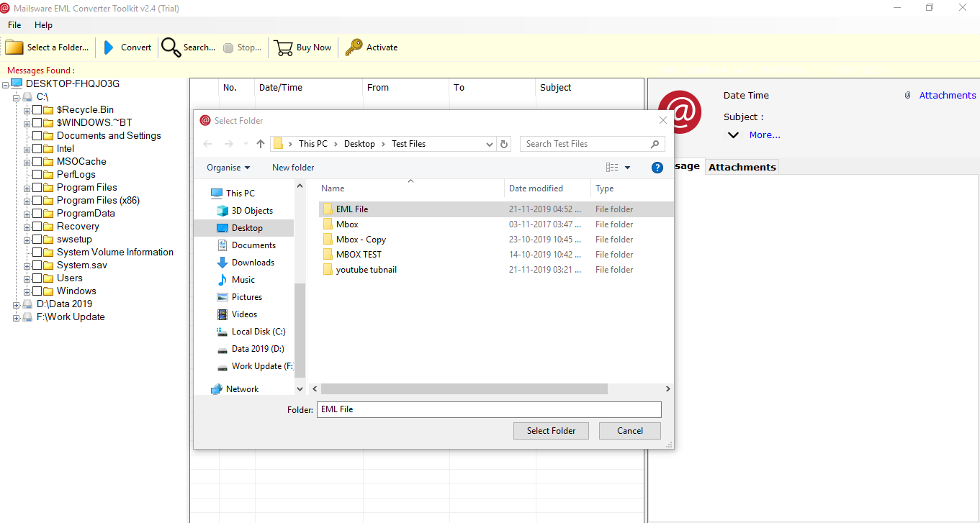Click the navigation pane scroll down arrow
The image size is (980, 523).
click(x=300, y=388)
